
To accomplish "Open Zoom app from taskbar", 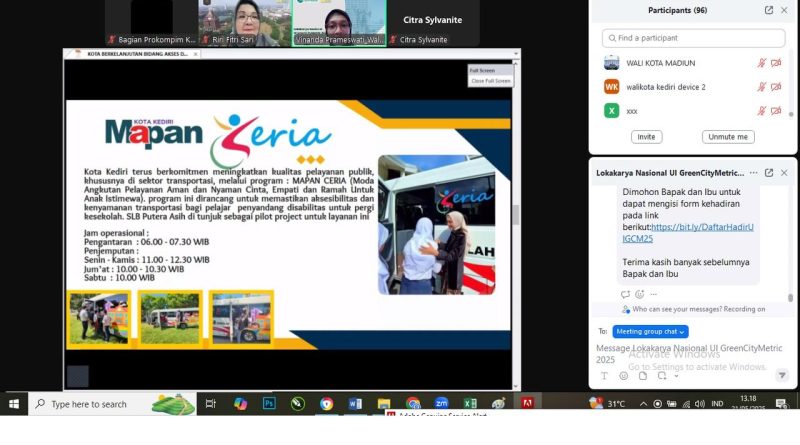I will tap(441, 404).
